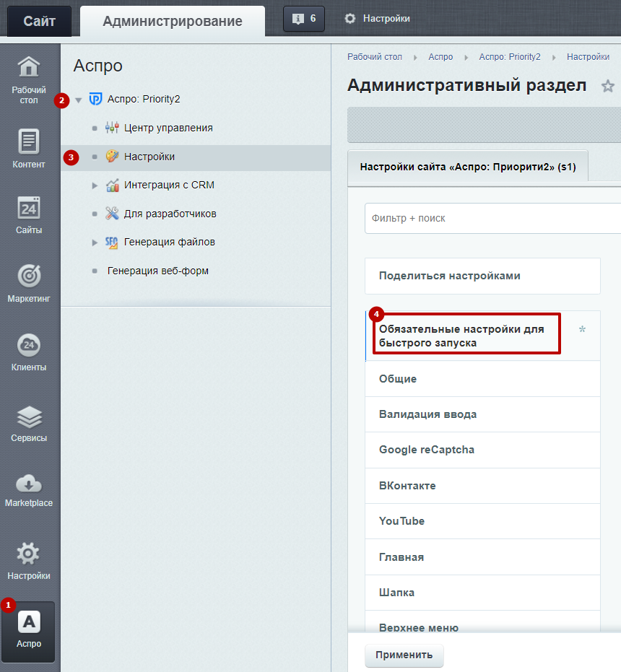Image resolution: width=621 pixels, height=672 pixels.
Task: Open the Главная settings section
Action: point(482,557)
